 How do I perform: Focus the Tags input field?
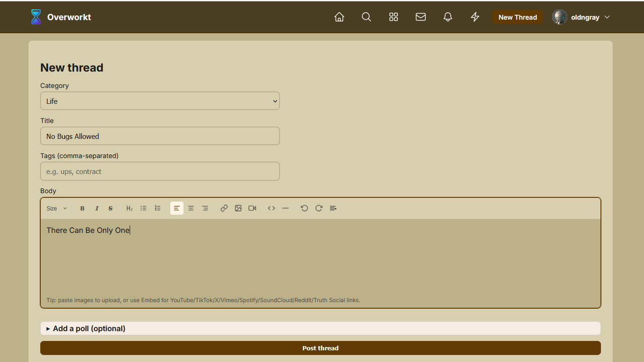tap(160, 171)
